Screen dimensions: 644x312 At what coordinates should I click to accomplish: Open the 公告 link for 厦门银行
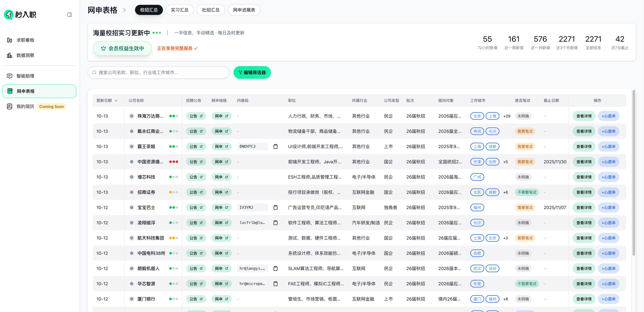point(196,299)
